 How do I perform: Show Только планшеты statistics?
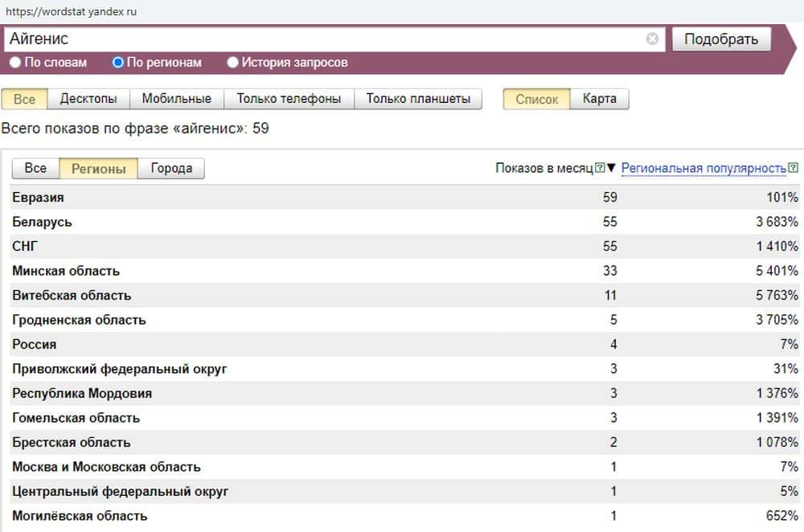(x=418, y=99)
